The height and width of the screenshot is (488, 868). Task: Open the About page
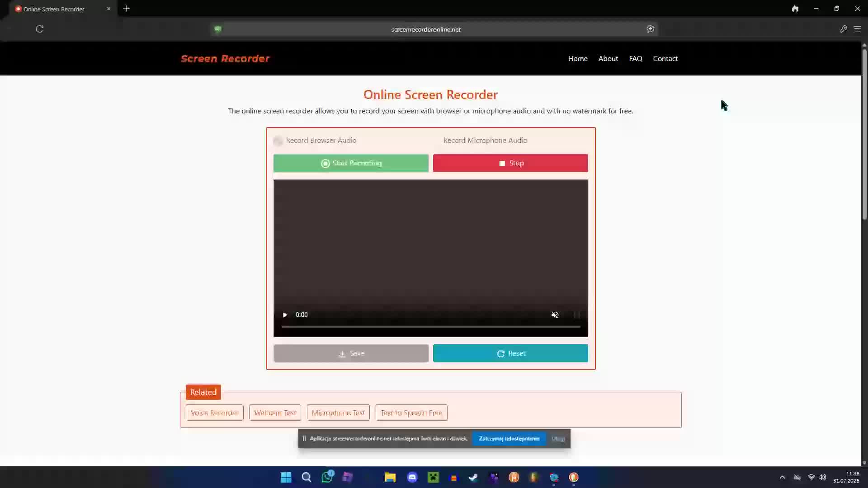point(608,58)
